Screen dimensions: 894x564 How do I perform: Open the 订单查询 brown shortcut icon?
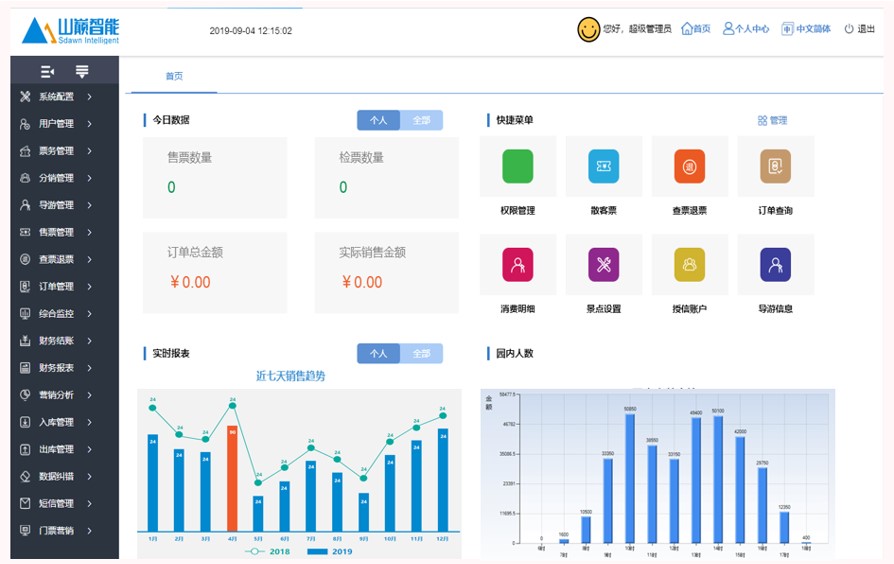(x=775, y=167)
